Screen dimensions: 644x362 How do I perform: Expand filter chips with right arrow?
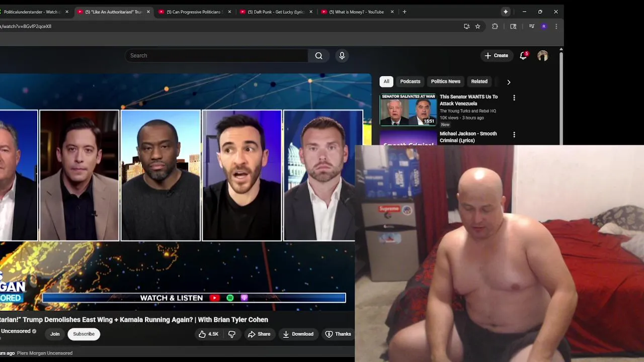coord(509,82)
